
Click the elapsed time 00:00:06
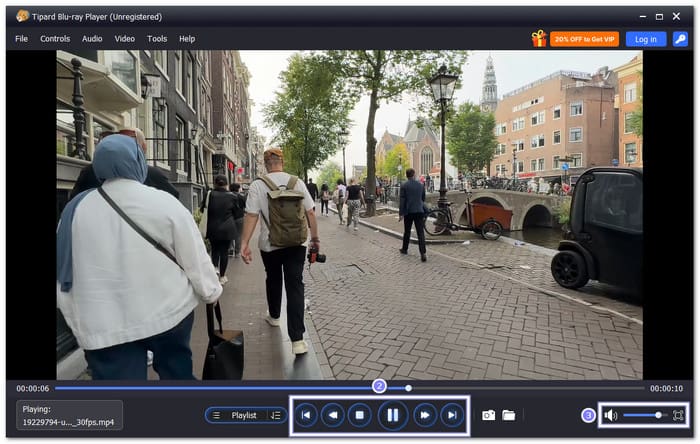point(33,389)
